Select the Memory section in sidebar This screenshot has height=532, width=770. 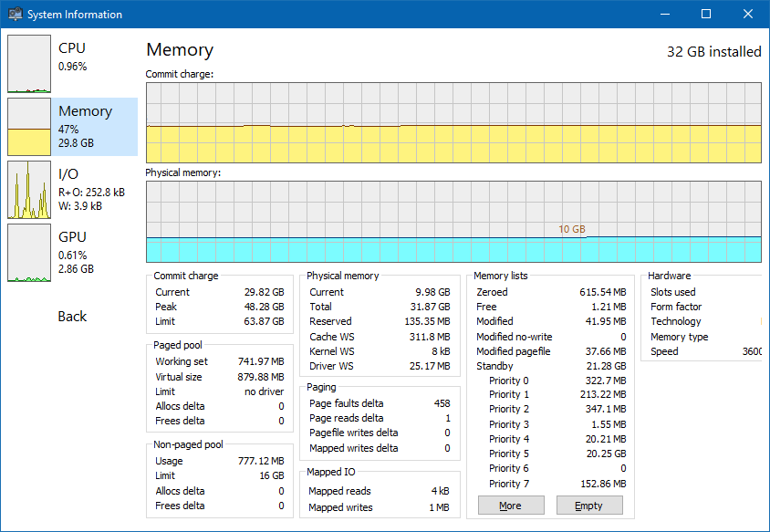point(72,127)
